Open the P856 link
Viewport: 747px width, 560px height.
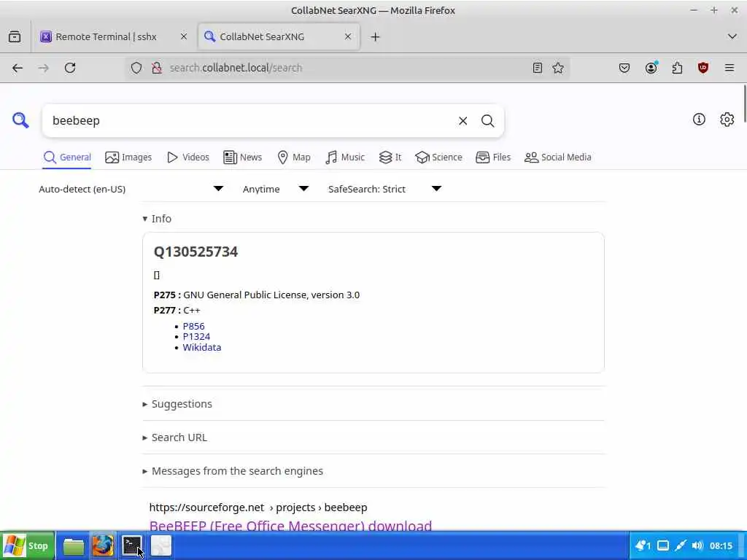[x=193, y=326]
